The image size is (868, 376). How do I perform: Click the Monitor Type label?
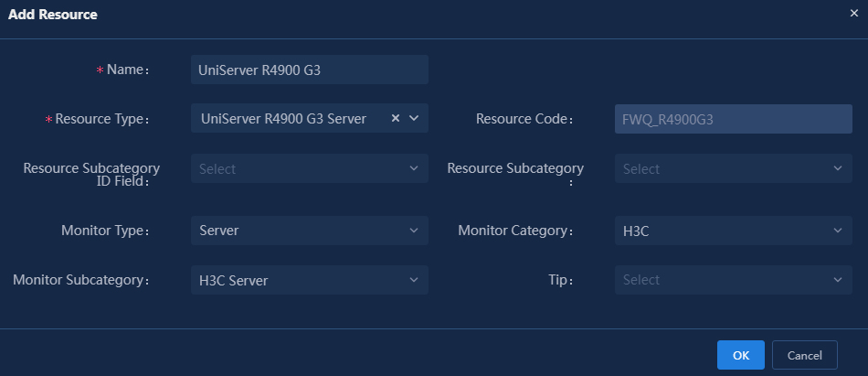(x=105, y=231)
